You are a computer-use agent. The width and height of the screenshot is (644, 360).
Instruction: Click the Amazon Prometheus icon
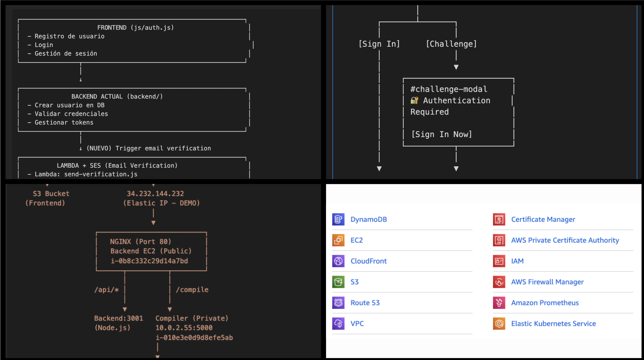coord(499,303)
